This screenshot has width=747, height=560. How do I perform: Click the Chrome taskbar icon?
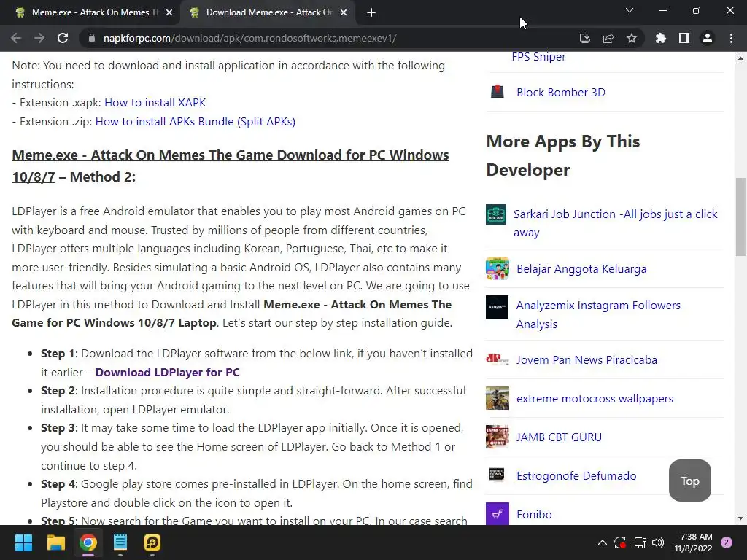pyautogui.click(x=88, y=542)
